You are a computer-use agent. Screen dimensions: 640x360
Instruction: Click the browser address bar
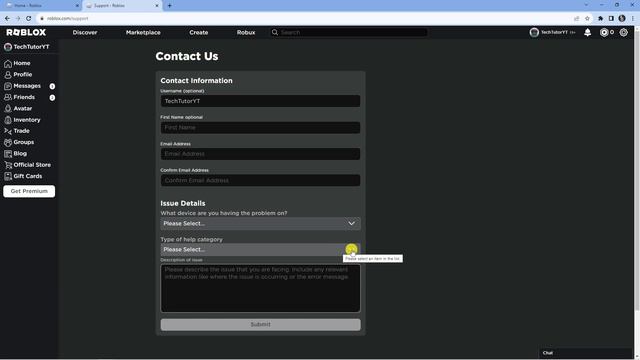[306, 18]
